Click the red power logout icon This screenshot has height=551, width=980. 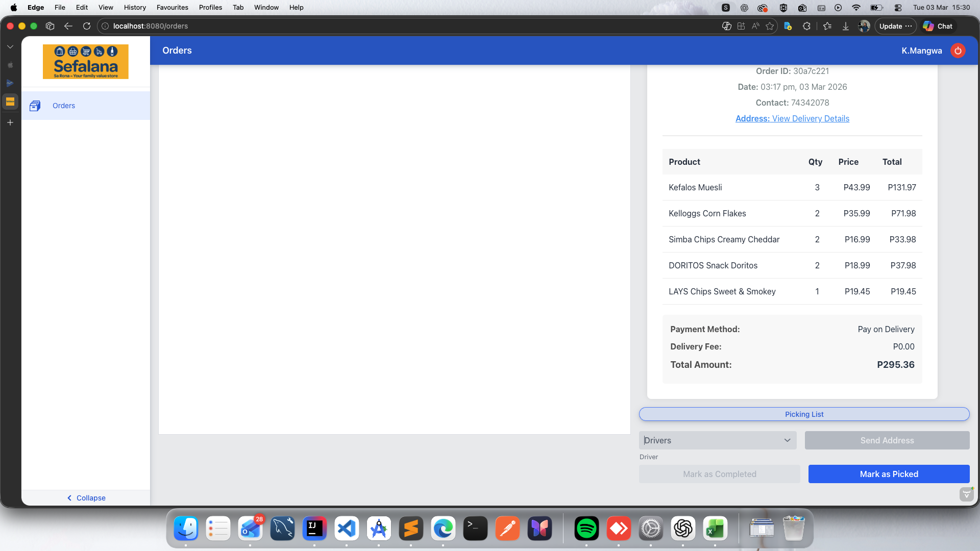point(958,51)
